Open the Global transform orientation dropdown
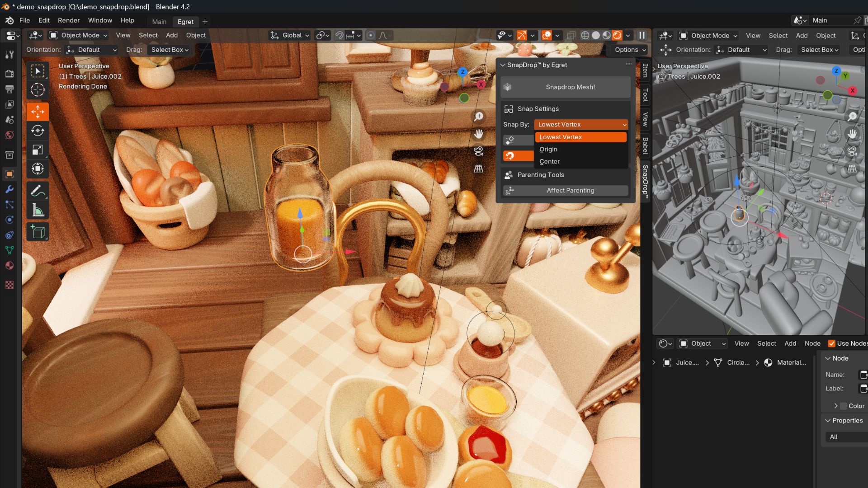 click(x=290, y=35)
